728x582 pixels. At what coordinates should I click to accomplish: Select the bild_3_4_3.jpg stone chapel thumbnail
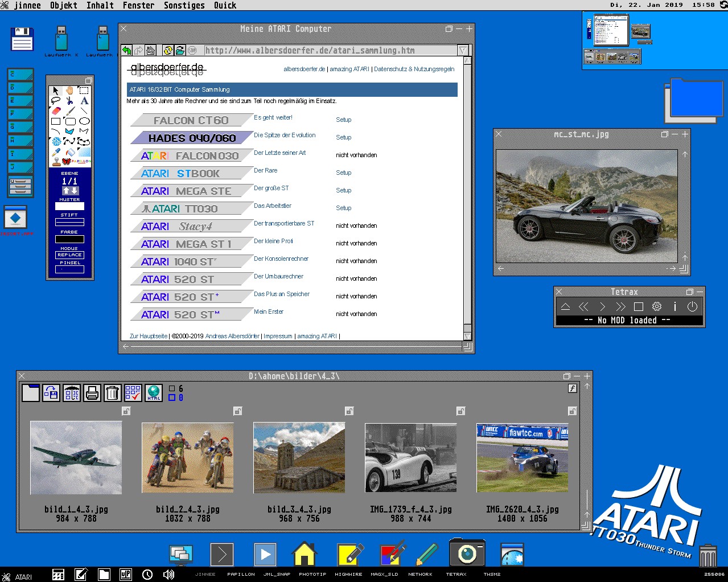point(299,458)
